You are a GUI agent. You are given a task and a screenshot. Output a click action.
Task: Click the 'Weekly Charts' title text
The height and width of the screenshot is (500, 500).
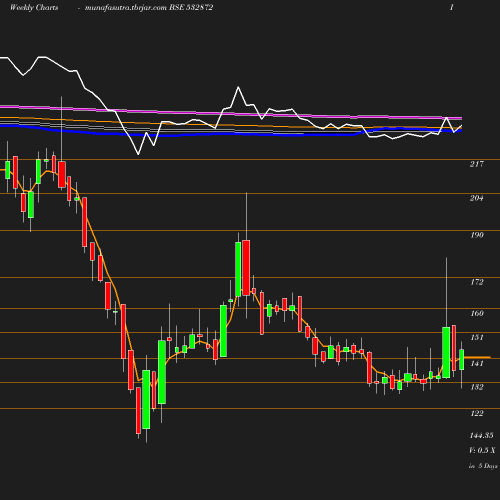point(34,8)
